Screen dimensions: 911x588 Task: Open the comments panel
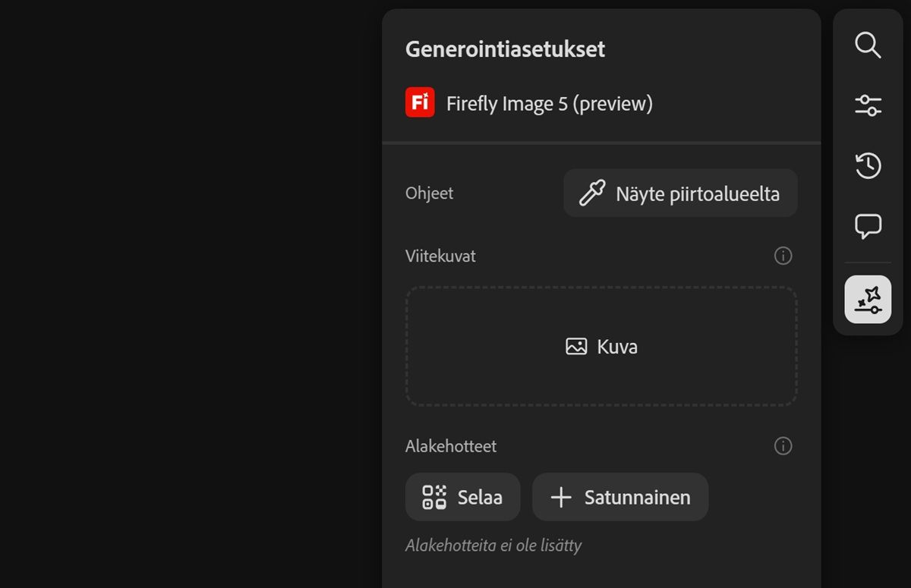pos(868,225)
